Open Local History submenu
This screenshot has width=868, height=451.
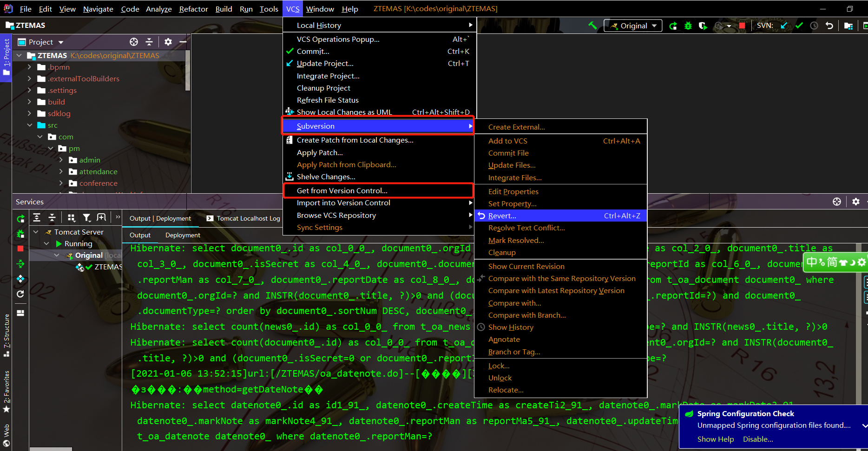coord(378,25)
